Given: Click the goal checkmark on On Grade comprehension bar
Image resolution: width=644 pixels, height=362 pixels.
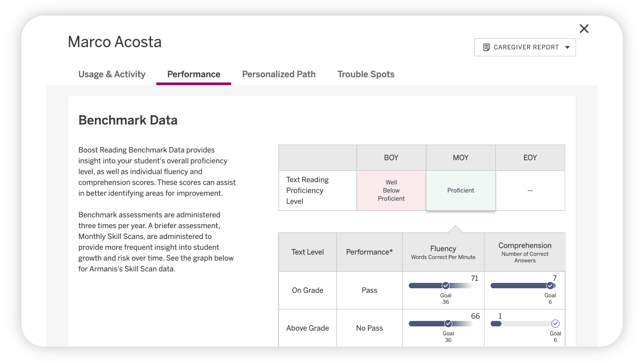Looking at the screenshot, I should [x=550, y=286].
